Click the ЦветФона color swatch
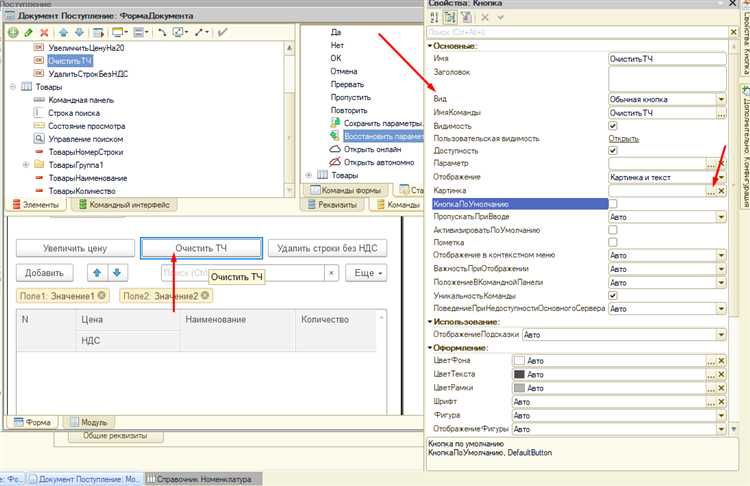Image resolution: width=750 pixels, height=486 pixels. 519,361
